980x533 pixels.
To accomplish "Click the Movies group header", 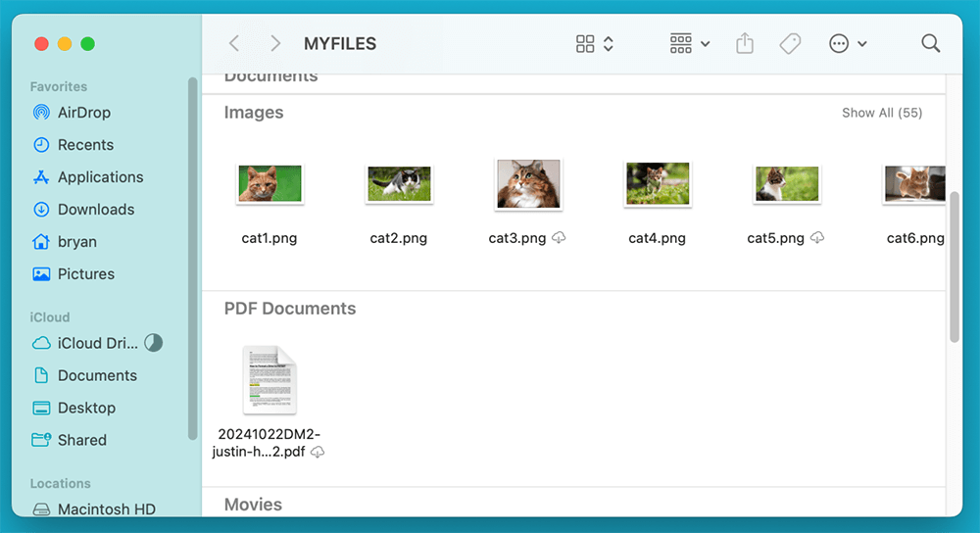I will (x=253, y=505).
